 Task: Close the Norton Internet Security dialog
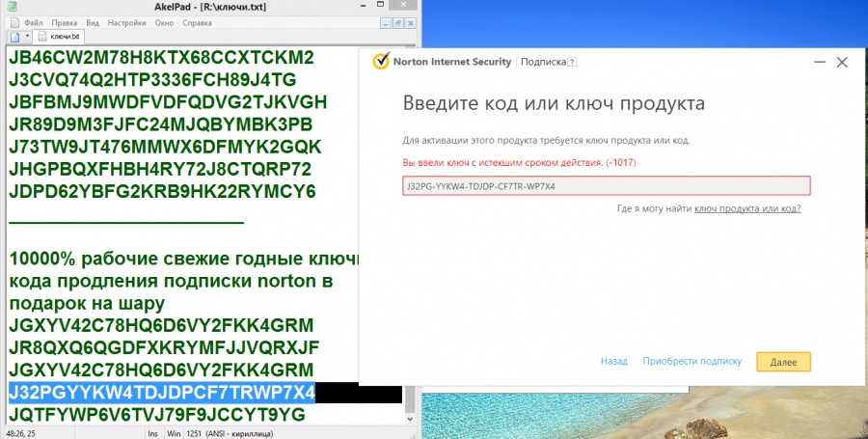842,62
